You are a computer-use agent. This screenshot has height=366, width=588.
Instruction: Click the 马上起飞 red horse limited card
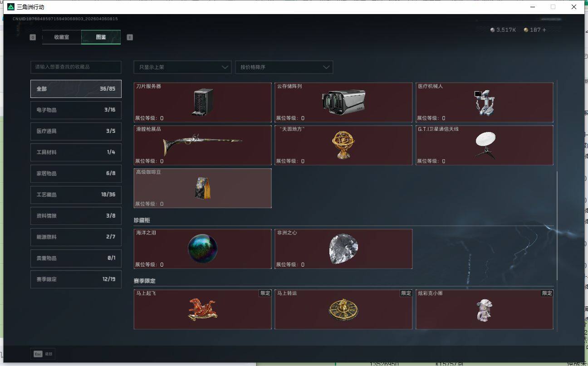(x=203, y=309)
